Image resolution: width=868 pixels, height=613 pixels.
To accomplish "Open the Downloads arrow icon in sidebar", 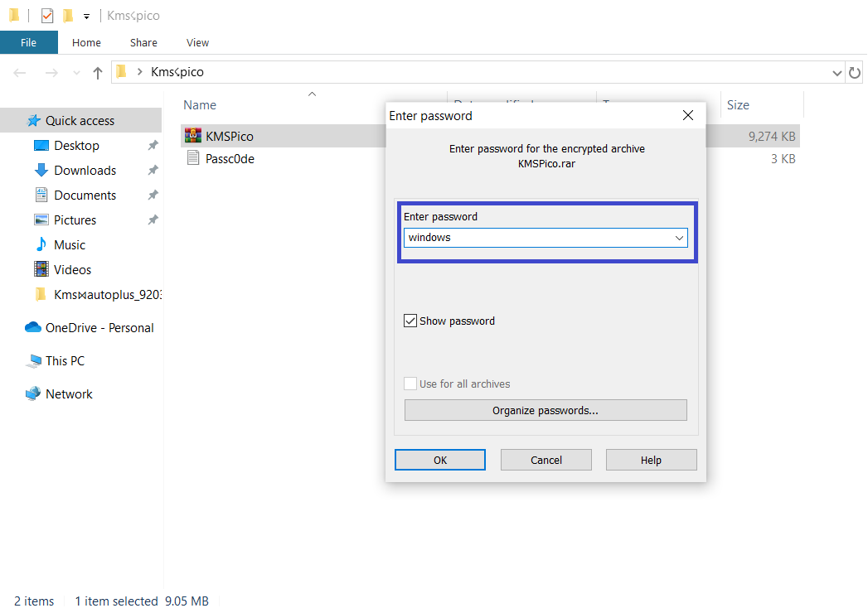I will (41, 171).
